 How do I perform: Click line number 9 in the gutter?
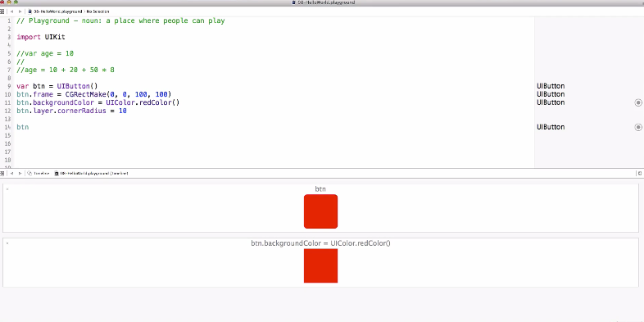click(9, 86)
